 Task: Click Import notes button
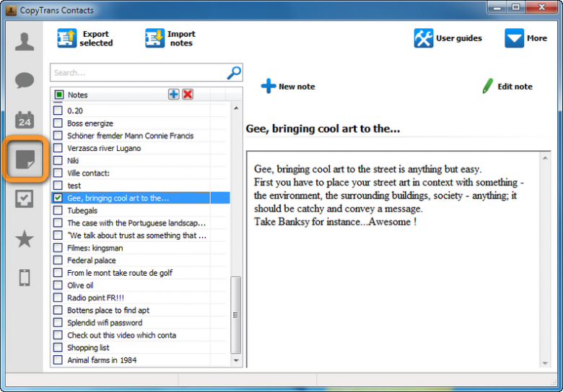170,38
